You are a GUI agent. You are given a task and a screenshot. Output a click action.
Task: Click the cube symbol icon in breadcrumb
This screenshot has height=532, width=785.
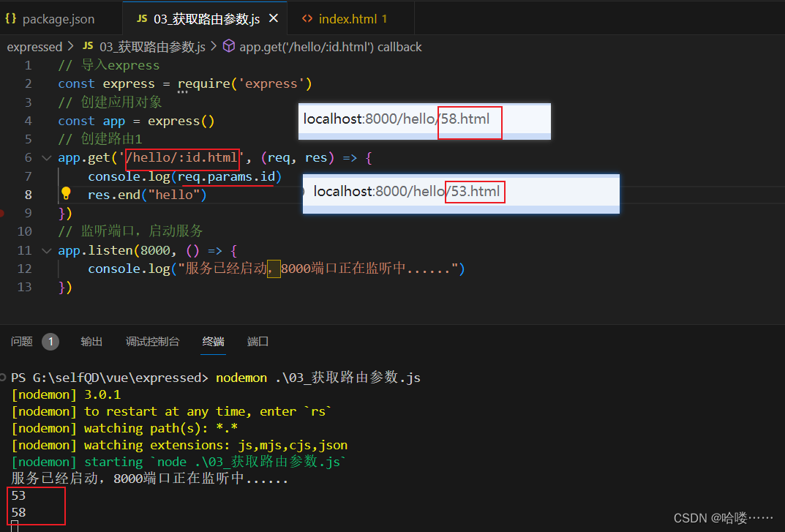point(229,46)
